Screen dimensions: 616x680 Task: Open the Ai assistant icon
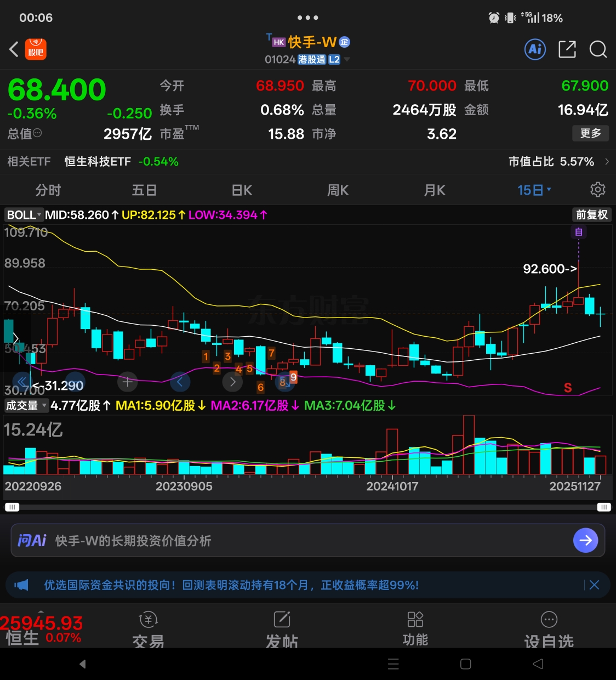click(x=535, y=49)
